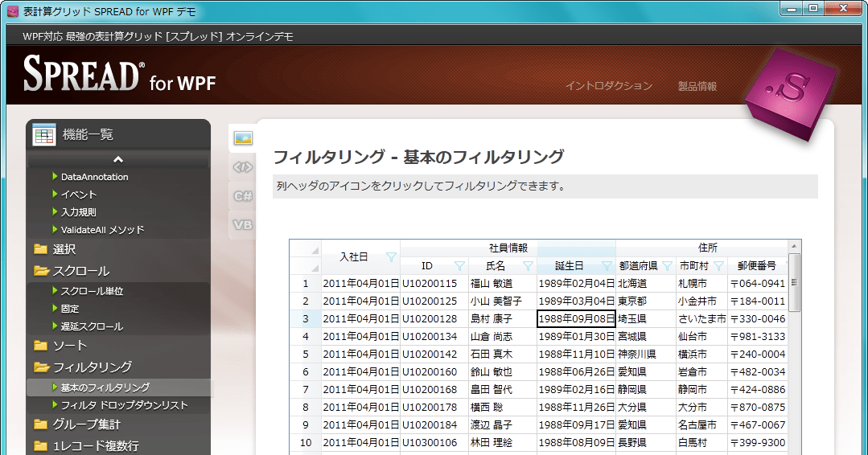The image size is (868, 455).
Task: Click the window title bar app icon
Action: point(12,11)
